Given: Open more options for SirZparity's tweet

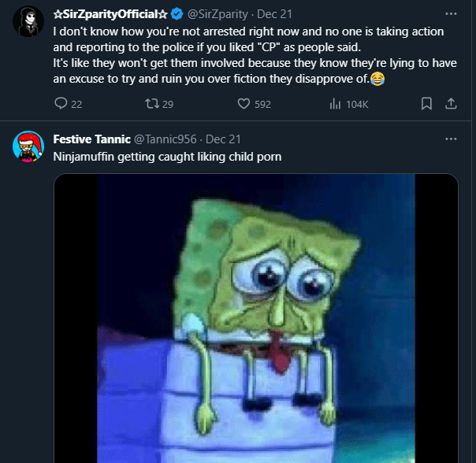Looking at the screenshot, I should click(451, 13).
